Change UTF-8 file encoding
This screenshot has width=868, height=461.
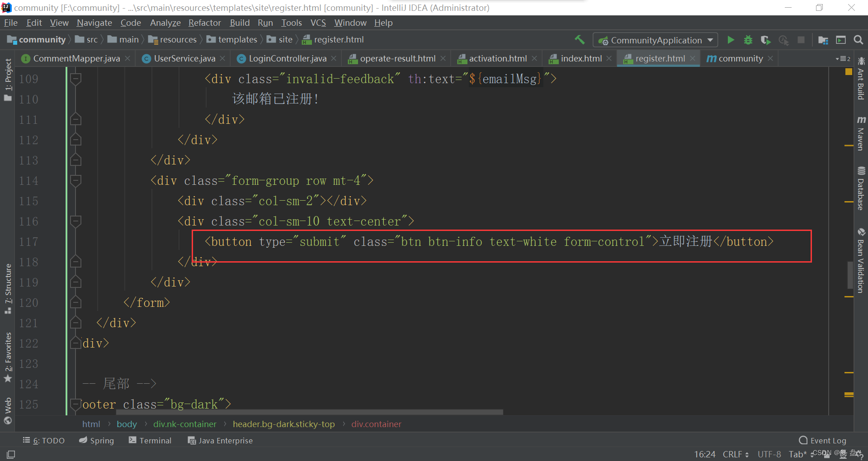tap(769, 454)
